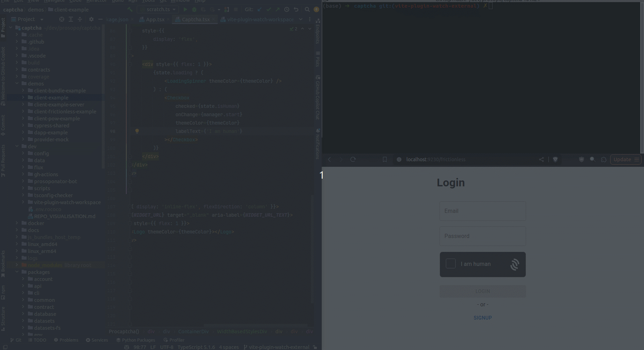The height and width of the screenshot is (350, 644).
Task: Switch to the vite-plugin-watch-workspace editor tab
Action: click(x=257, y=20)
